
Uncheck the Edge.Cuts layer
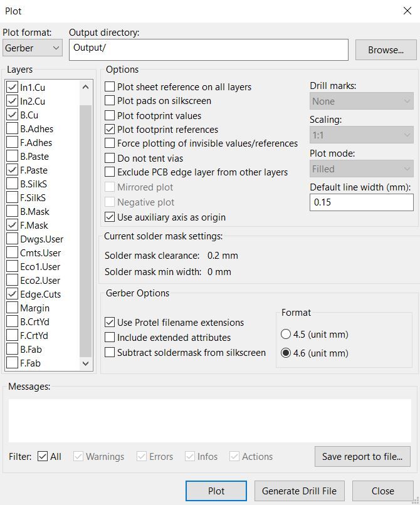click(x=11, y=294)
